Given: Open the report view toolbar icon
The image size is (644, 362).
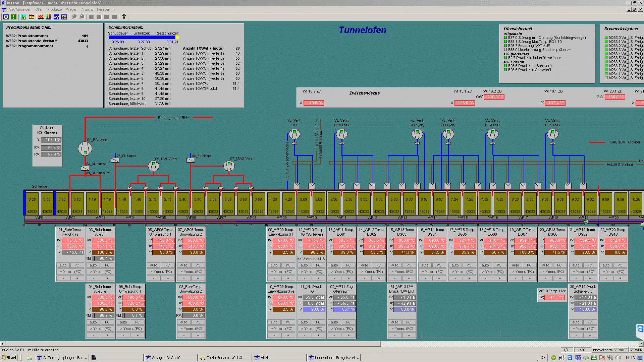Looking at the screenshot, I should click(x=64, y=17).
